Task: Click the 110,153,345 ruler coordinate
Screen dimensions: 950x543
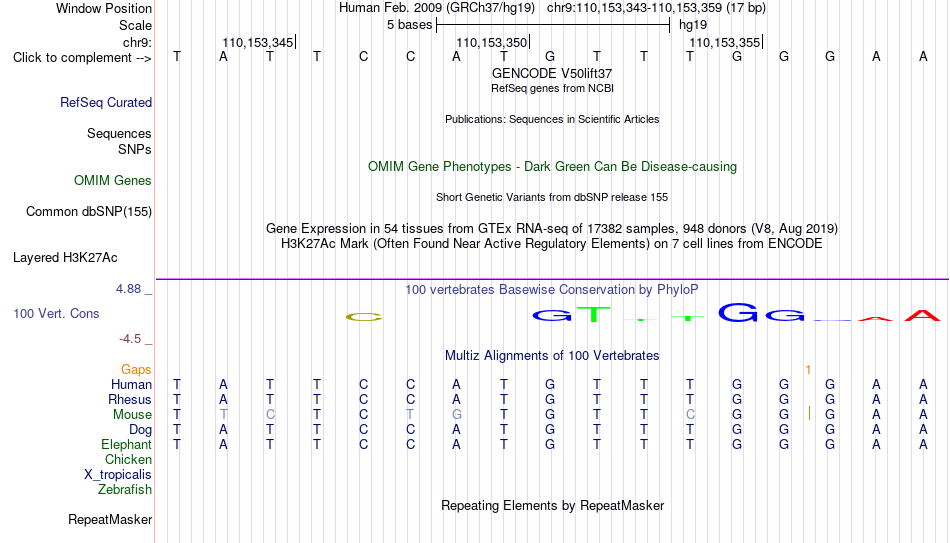Action: point(257,42)
